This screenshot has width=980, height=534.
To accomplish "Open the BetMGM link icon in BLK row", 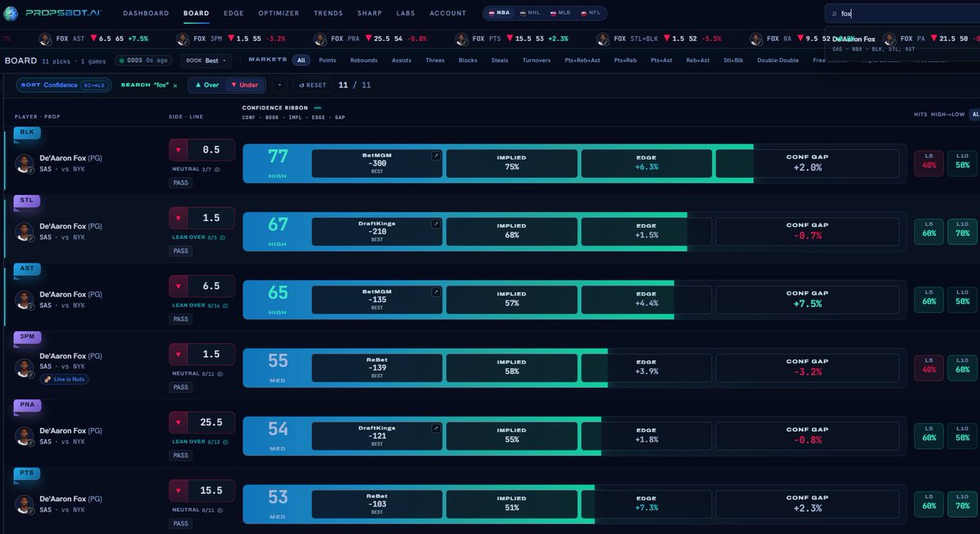I will [x=436, y=154].
